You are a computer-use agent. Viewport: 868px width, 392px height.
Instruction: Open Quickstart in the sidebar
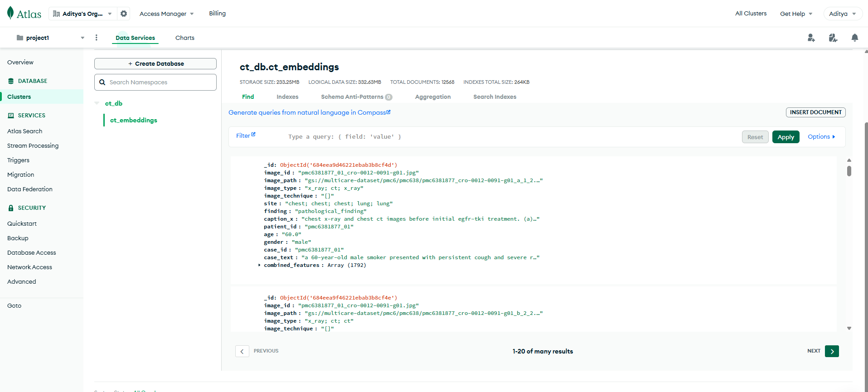tap(22, 223)
